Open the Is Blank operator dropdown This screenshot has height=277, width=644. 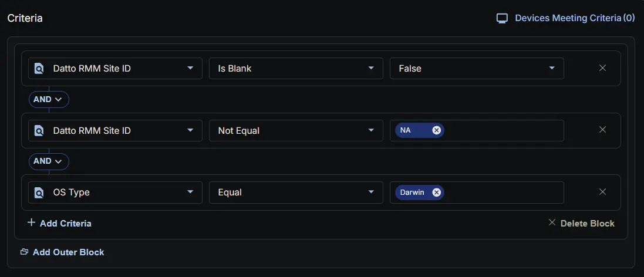(x=296, y=69)
